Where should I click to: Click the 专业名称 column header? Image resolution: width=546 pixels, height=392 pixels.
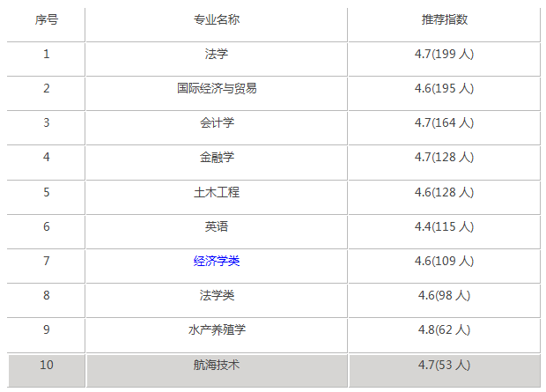(216, 19)
